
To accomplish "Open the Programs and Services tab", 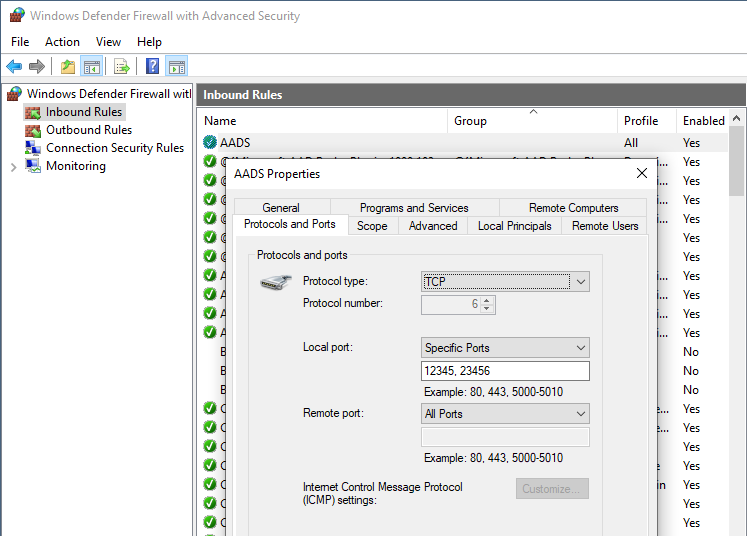I will tap(414, 208).
